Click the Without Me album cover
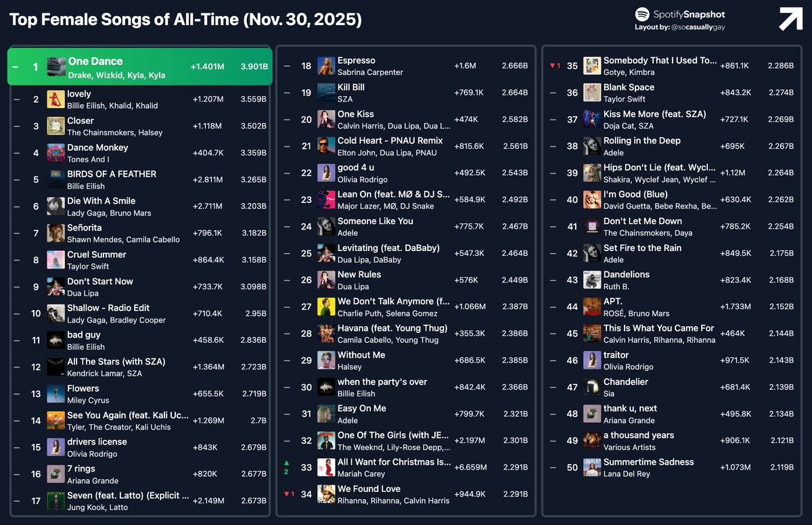This screenshot has width=812, height=525. click(326, 360)
